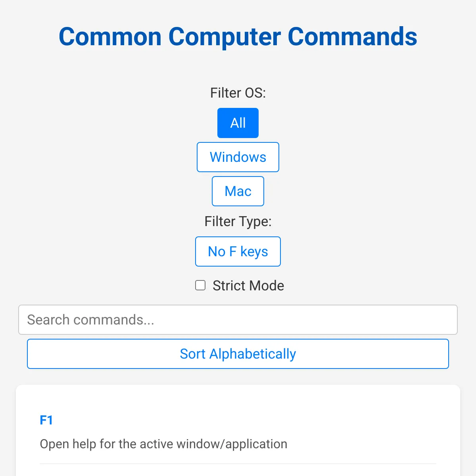476x476 pixels.
Task: Click the word "Computer" in the page title
Action: (225, 36)
